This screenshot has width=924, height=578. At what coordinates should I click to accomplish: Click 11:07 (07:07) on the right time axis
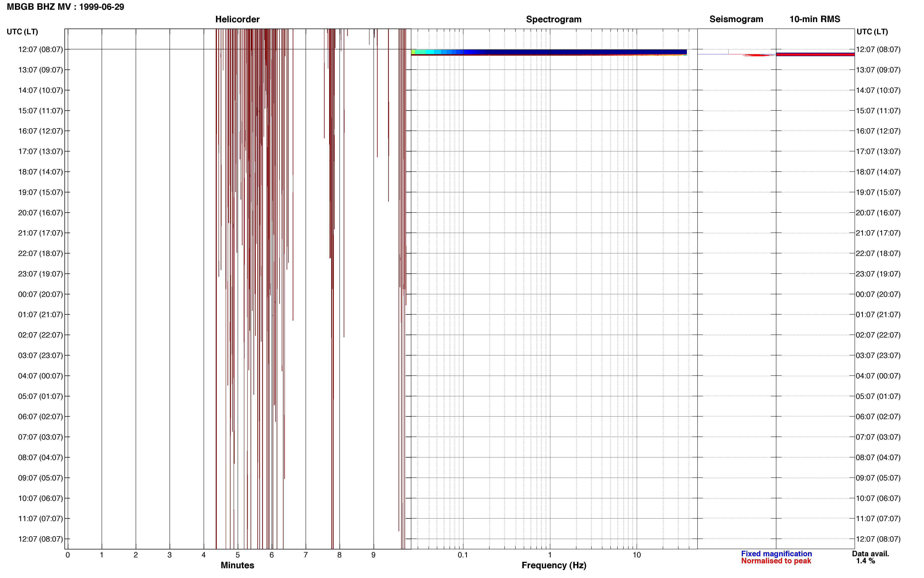point(878,519)
